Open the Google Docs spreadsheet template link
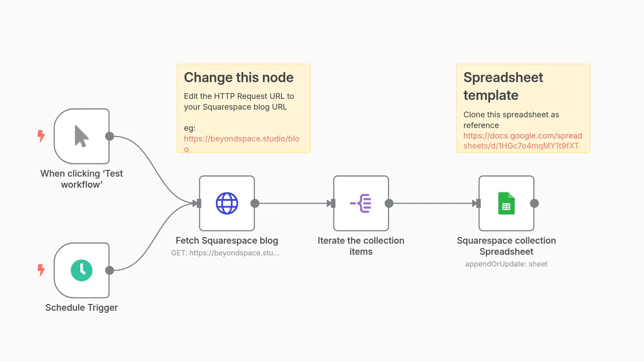The width and height of the screenshot is (644, 362). pos(522,141)
